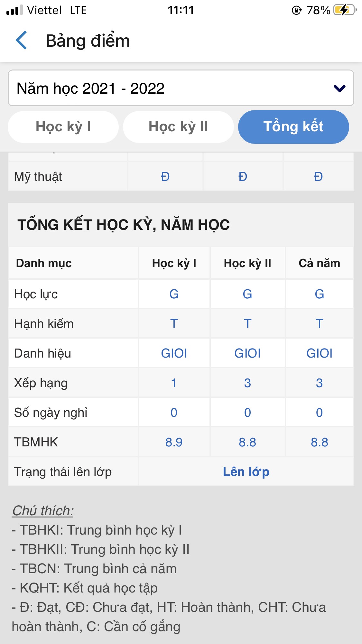The height and width of the screenshot is (644, 362).
Task: Select the Tổng kết tab
Action: pyautogui.click(x=293, y=127)
